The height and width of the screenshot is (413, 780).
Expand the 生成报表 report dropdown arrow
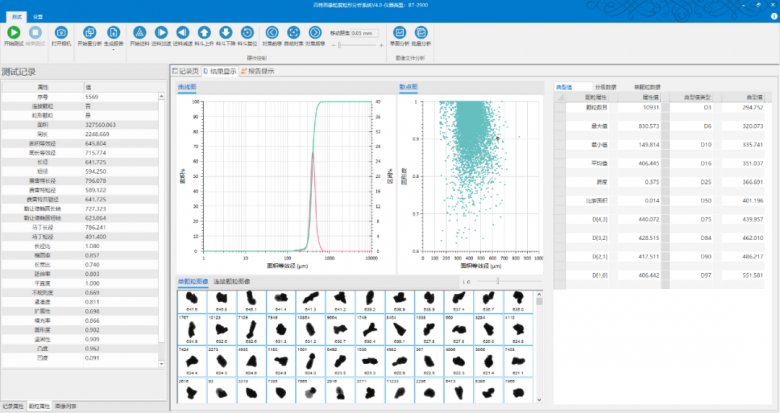[x=113, y=51]
